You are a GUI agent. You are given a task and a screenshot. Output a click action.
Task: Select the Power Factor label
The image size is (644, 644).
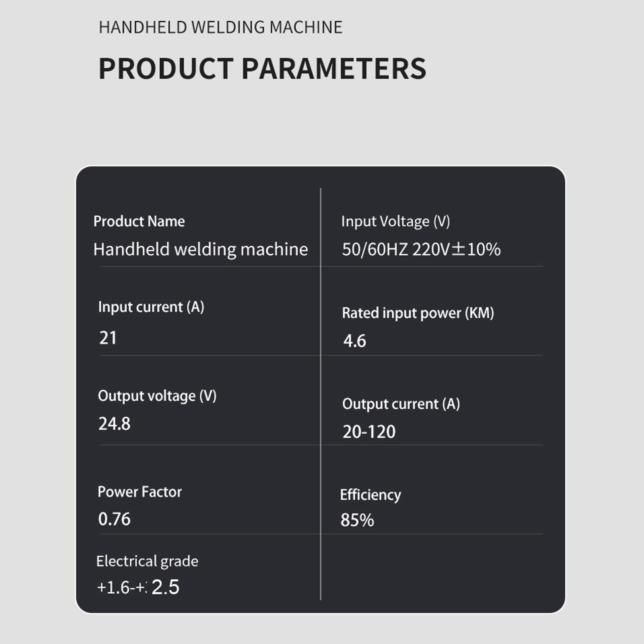tap(140, 492)
